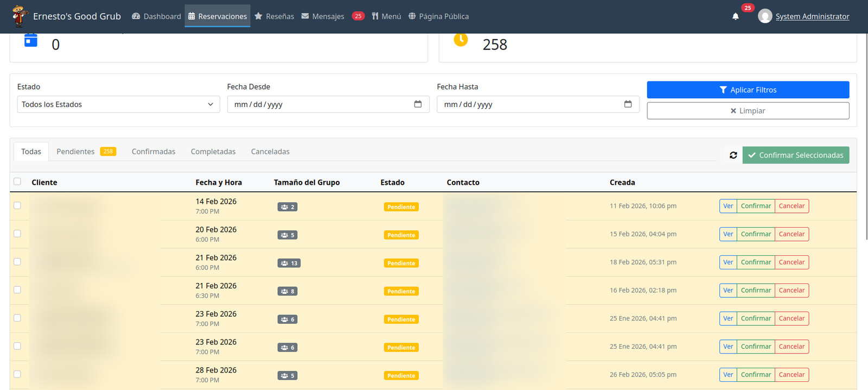Check the 14 Feb 2026 reservation row
Viewport: 868px width, 390px height.
click(x=17, y=205)
